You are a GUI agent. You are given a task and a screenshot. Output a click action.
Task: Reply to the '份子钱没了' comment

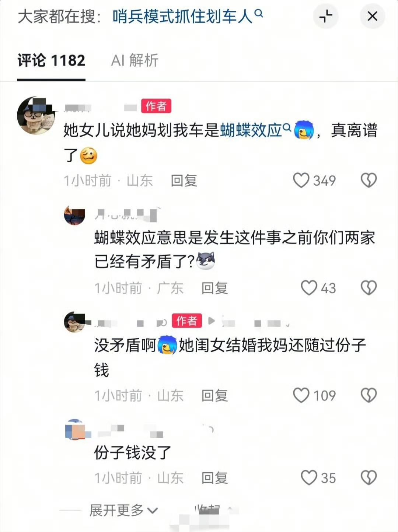tap(214, 478)
